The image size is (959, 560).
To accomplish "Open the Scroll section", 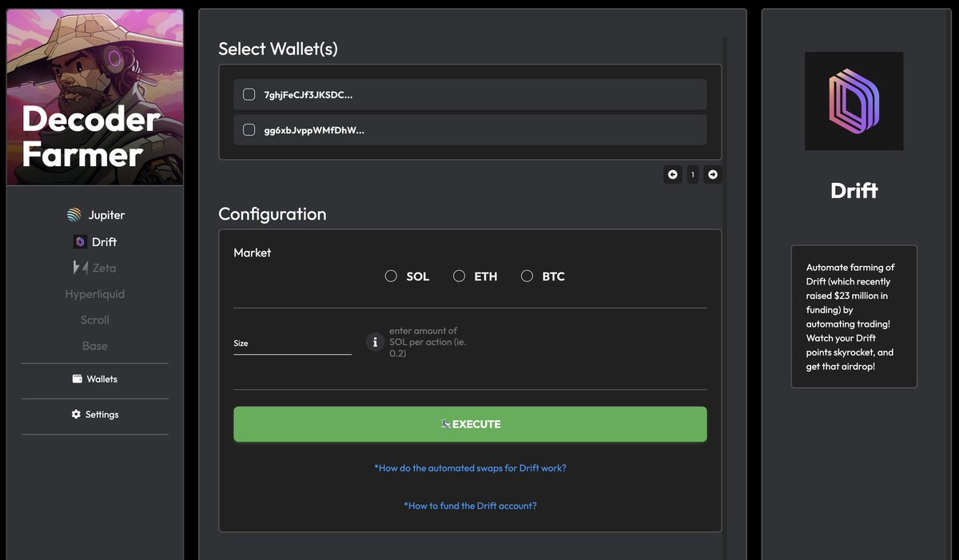I will point(95,320).
